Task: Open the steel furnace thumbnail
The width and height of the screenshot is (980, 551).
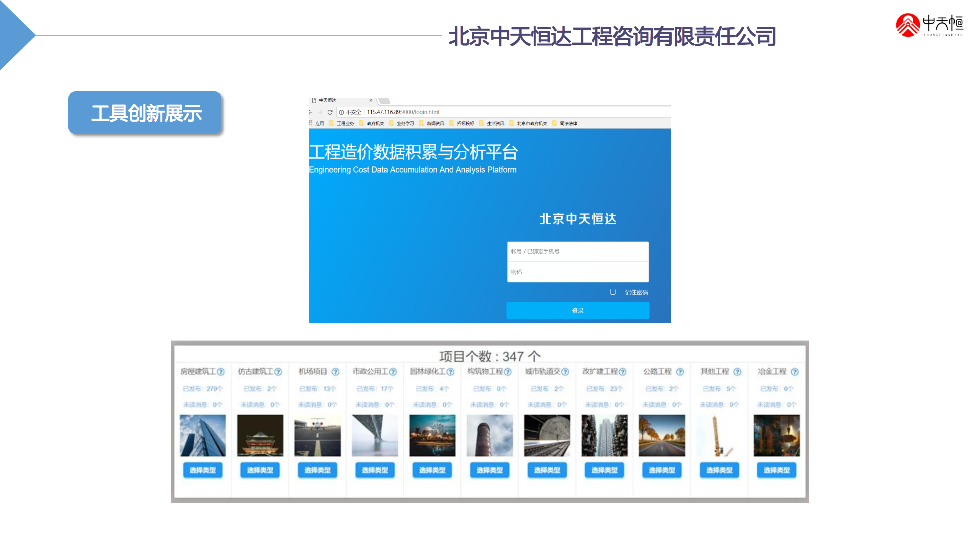Action: pos(777,435)
